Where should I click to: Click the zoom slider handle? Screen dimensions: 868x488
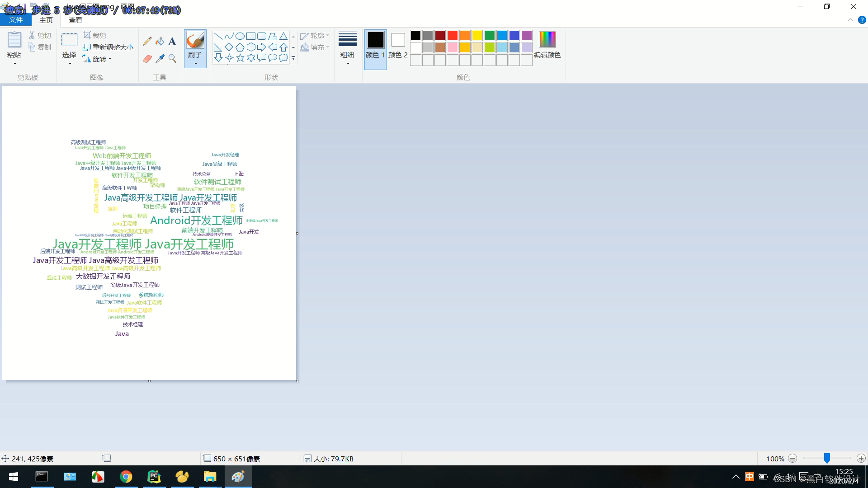[827, 458]
